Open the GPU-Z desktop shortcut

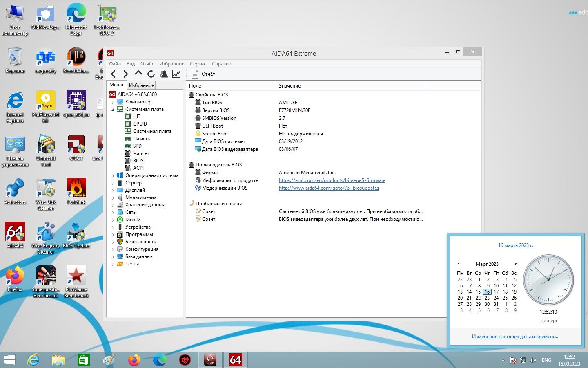[107, 20]
